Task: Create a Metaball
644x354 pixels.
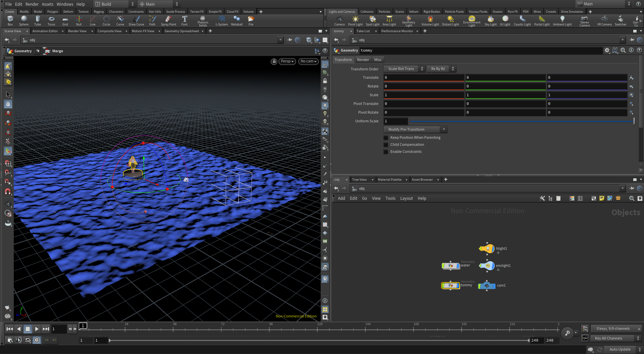Action: click(237, 20)
